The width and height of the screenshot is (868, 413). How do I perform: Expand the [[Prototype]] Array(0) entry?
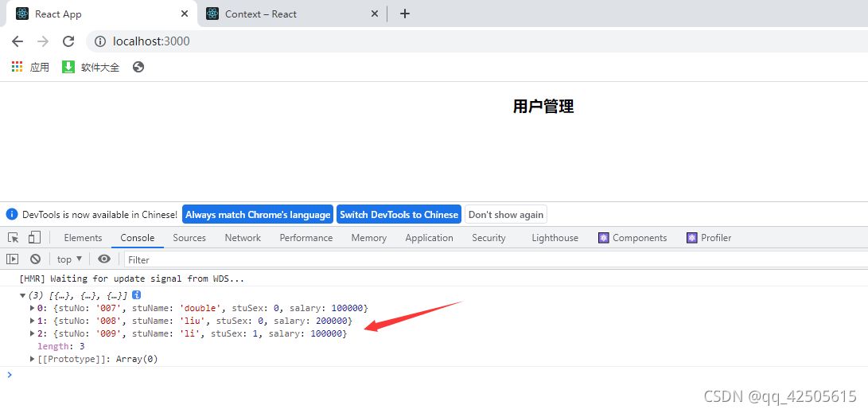point(33,359)
